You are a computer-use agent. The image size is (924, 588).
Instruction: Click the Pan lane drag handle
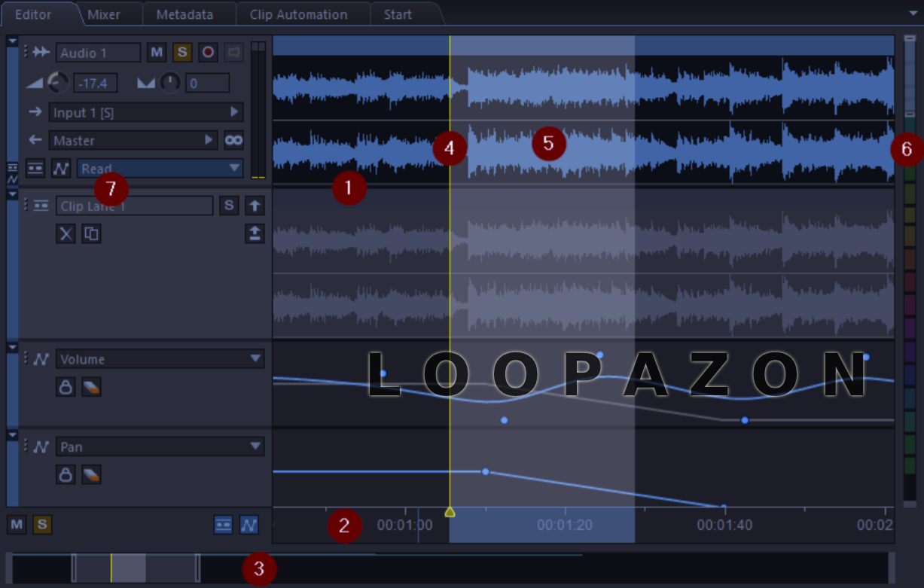pos(26,446)
